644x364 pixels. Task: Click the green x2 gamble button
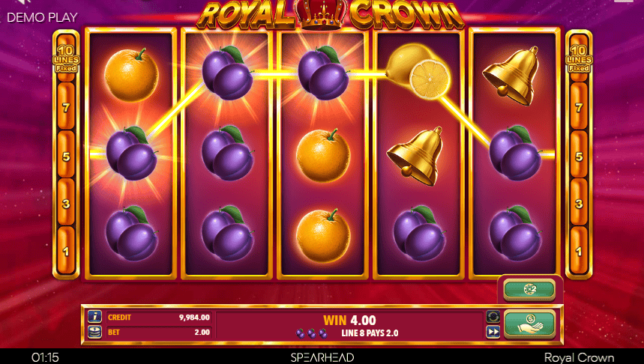click(529, 289)
